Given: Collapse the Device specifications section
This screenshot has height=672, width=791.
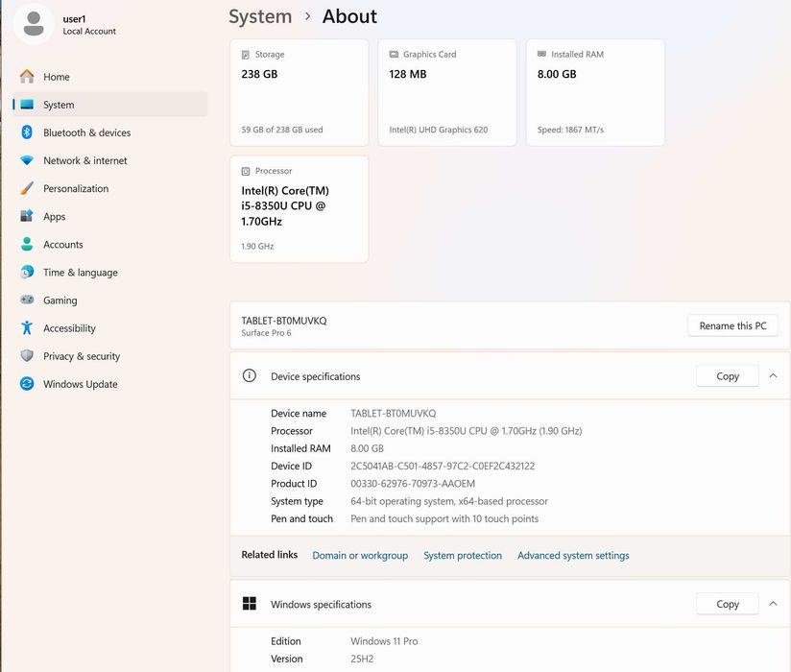Looking at the screenshot, I should pyautogui.click(x=773, y=376).
